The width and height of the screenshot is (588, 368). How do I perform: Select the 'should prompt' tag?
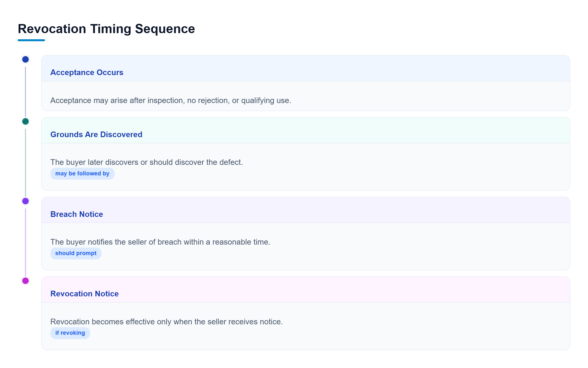tap(76, 253)
